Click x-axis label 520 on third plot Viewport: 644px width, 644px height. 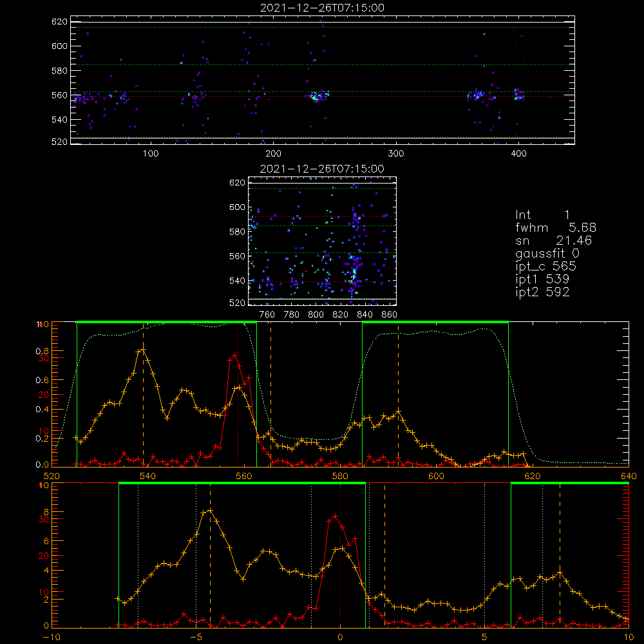click(x=52, y=476)
